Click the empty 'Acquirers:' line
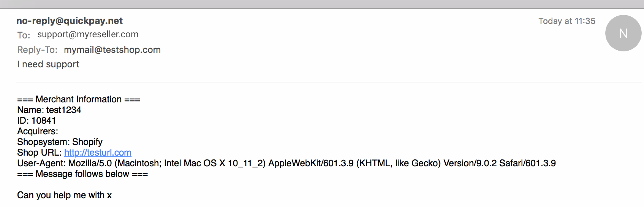This screenshot has width=644, height=207. (x=38, y=131)
